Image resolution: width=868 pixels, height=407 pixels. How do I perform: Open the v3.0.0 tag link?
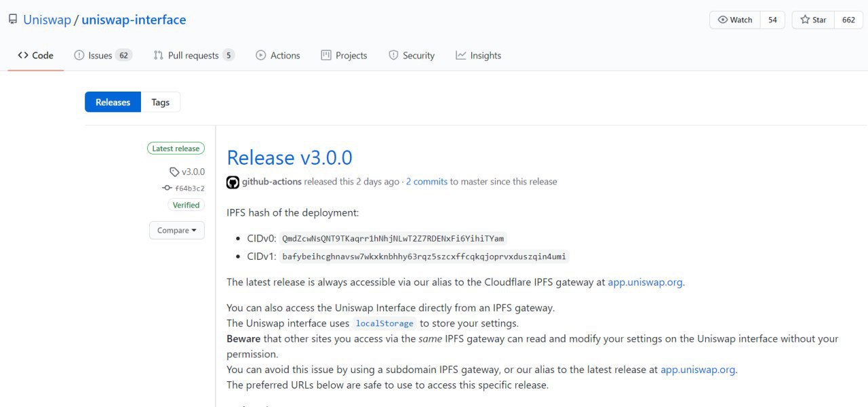(x=193, y=172)
